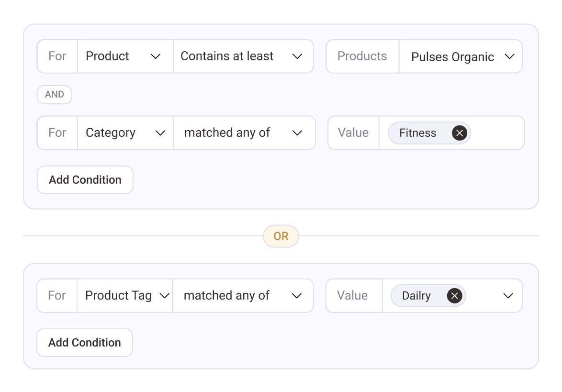
Task: Open the Product condition type dropdown
Action: (125, 56)
